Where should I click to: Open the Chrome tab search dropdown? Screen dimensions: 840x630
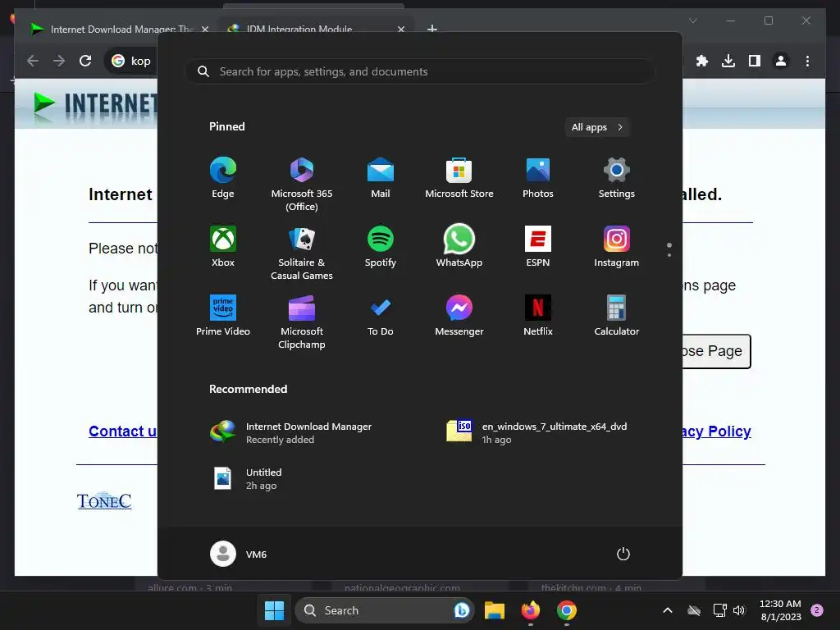point(692,21)
